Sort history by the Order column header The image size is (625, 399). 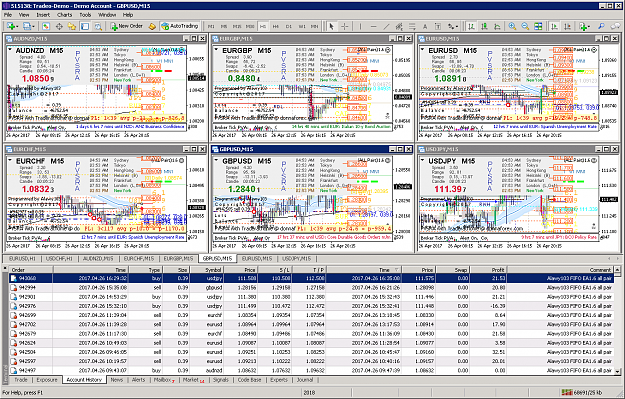[30, 270]
